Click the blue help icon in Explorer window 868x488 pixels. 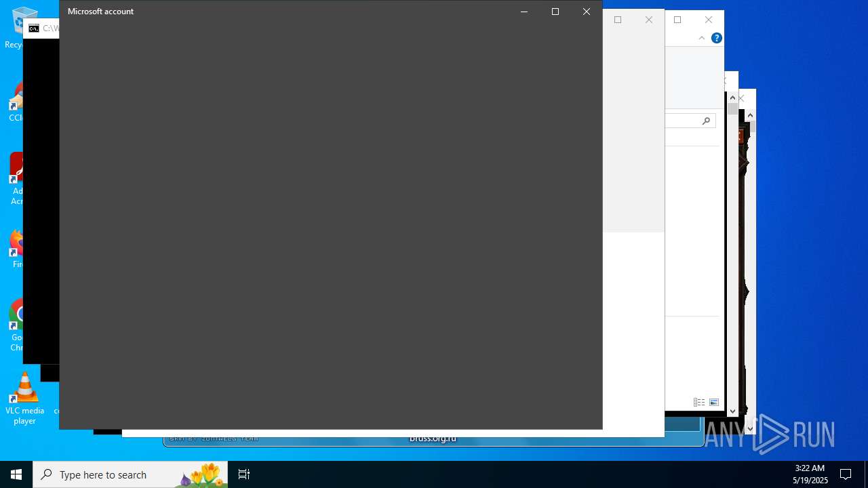point(716,38)
